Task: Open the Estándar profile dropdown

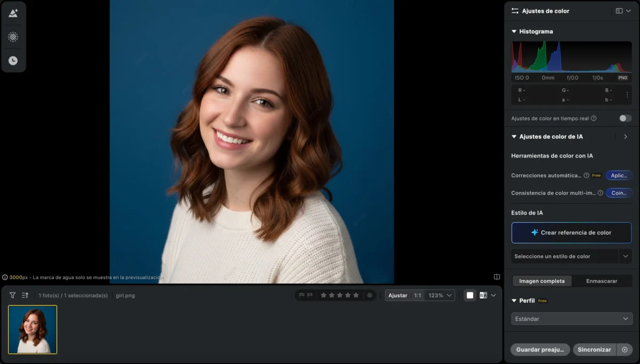Action: tap(571, 319)
